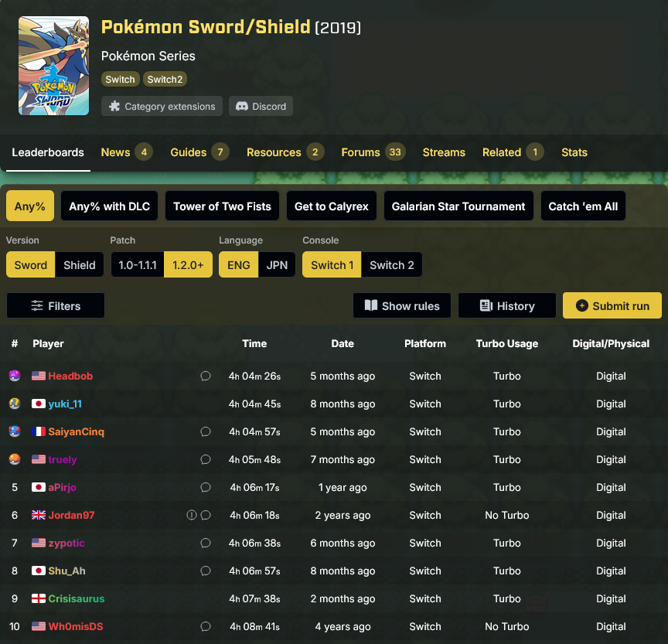Click info icon on Jordan97's run

[192, 515]
